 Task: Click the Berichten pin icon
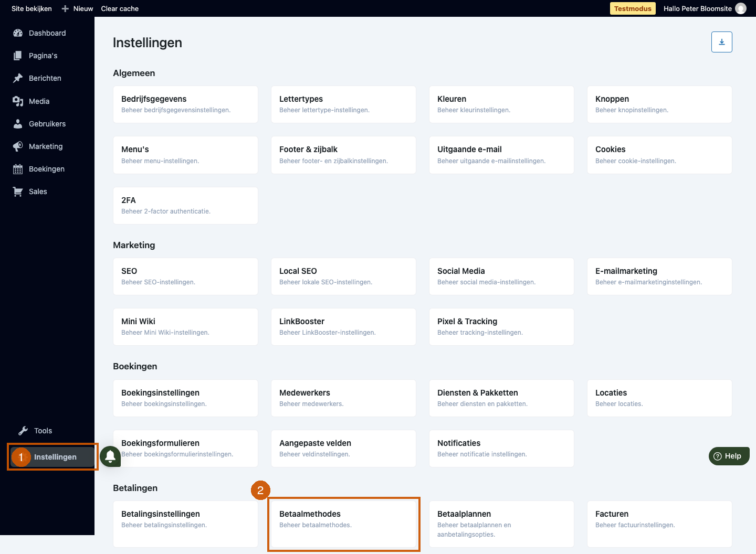click(x=18, y=78)
